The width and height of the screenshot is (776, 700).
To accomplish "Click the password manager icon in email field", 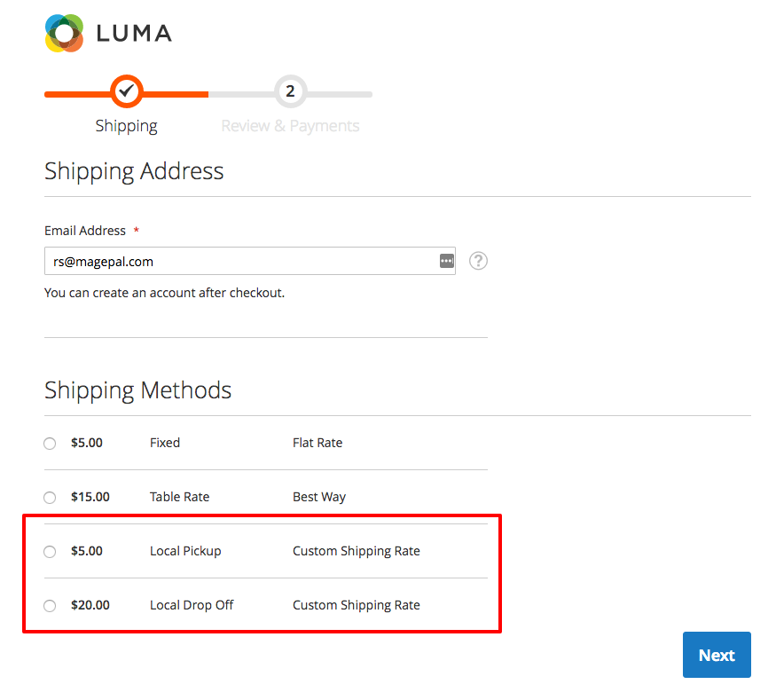I will click(446, 261).
